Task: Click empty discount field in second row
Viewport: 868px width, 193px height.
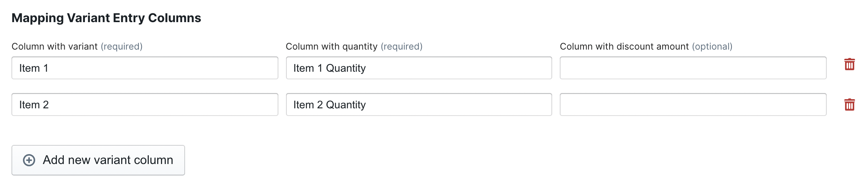Action: (693, 105)
